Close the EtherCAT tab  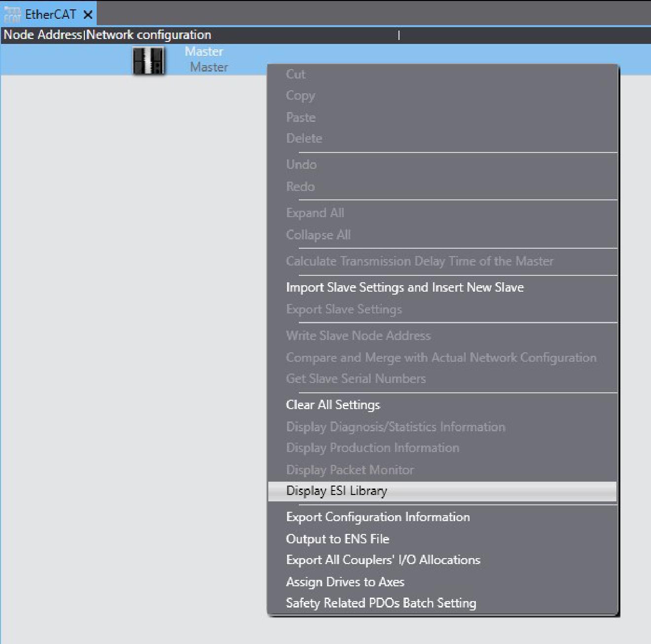click(x=87, y=14)
